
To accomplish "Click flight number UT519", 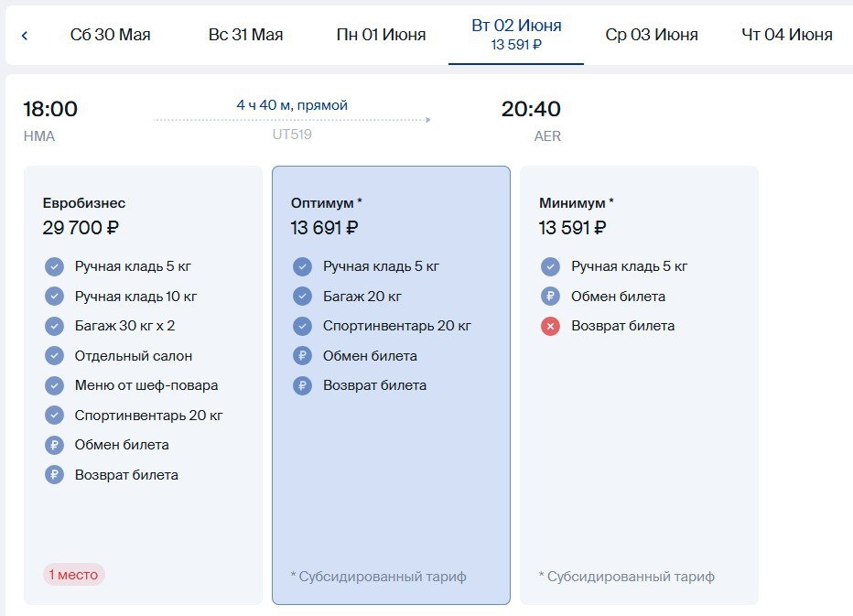I will [291, 135].
